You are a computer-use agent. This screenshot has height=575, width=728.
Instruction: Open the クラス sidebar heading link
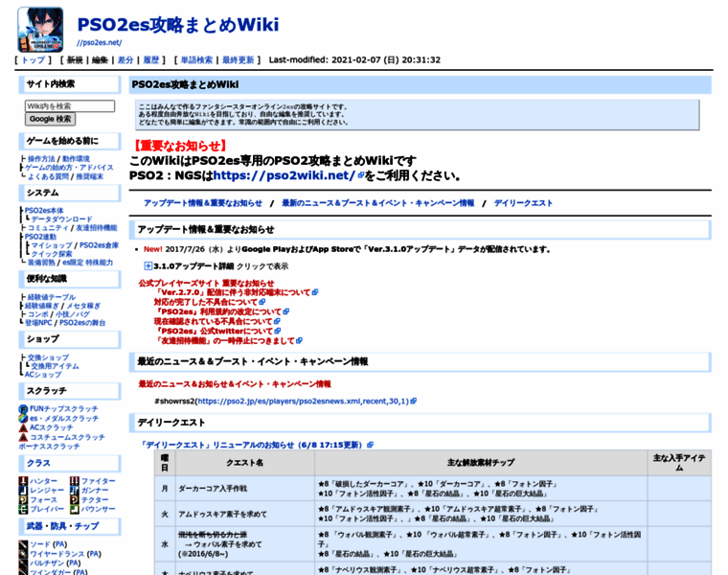point(38,463)
